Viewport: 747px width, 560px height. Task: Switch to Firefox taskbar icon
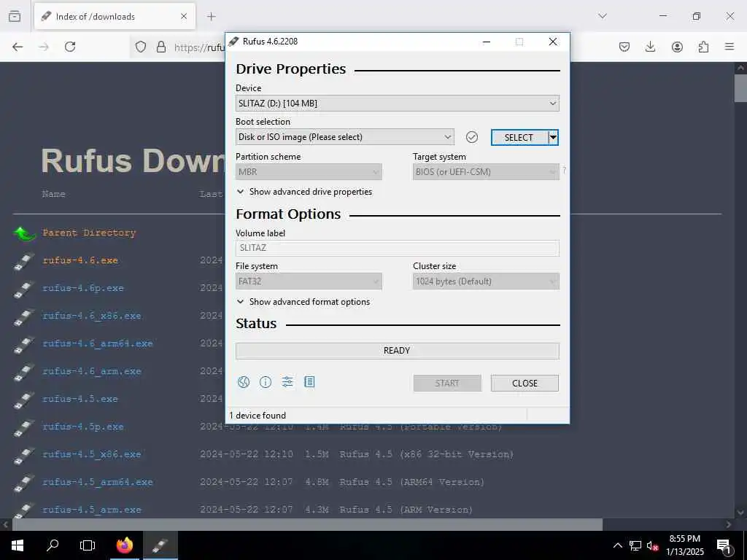coord(125,545)
